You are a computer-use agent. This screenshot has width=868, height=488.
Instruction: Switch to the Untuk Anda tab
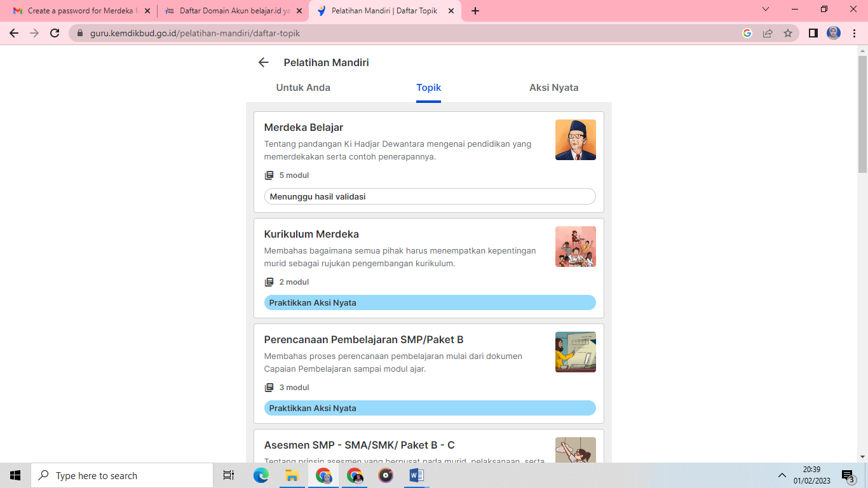(303, 88)
